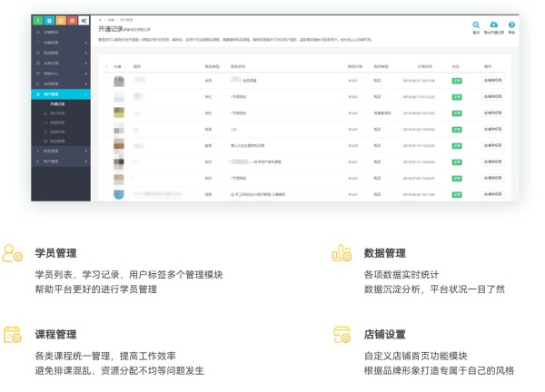Click the home icon in the breadcrumb
The width and height of the screenshot is (545, 392).
101,20
